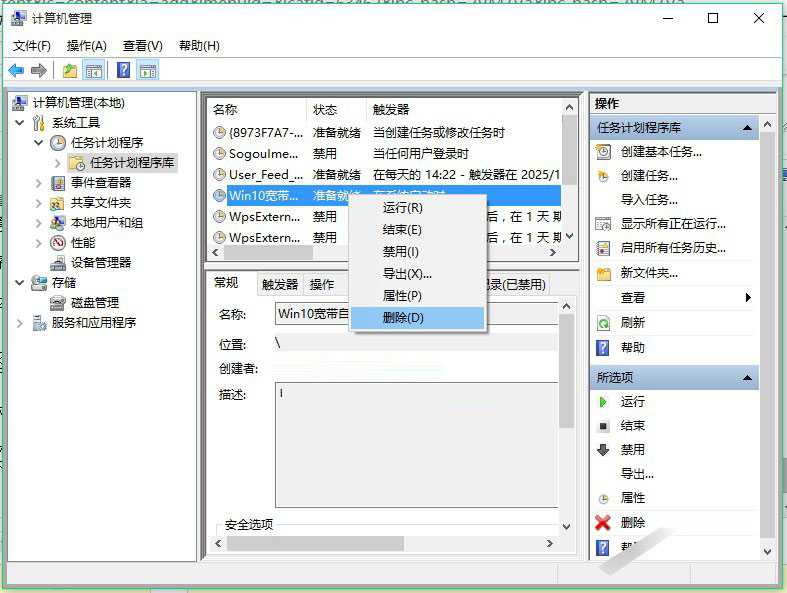Click the 设备管理器 tree icon

click(58, 263)
